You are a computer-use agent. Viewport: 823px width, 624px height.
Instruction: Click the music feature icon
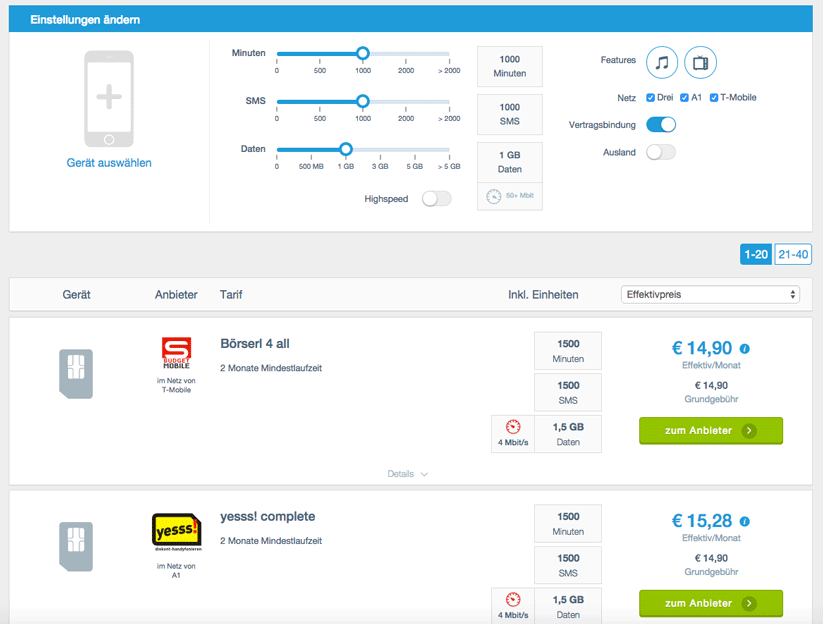point(662,62)
